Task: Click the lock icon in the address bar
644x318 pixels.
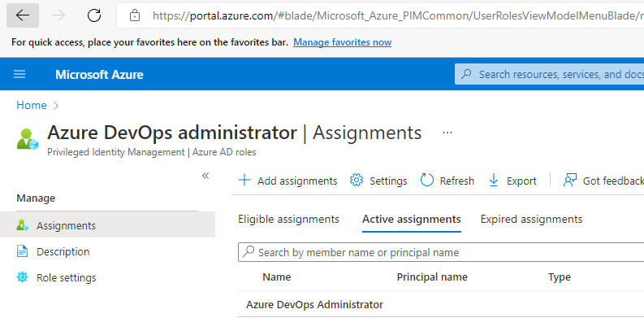Action: 134,16
